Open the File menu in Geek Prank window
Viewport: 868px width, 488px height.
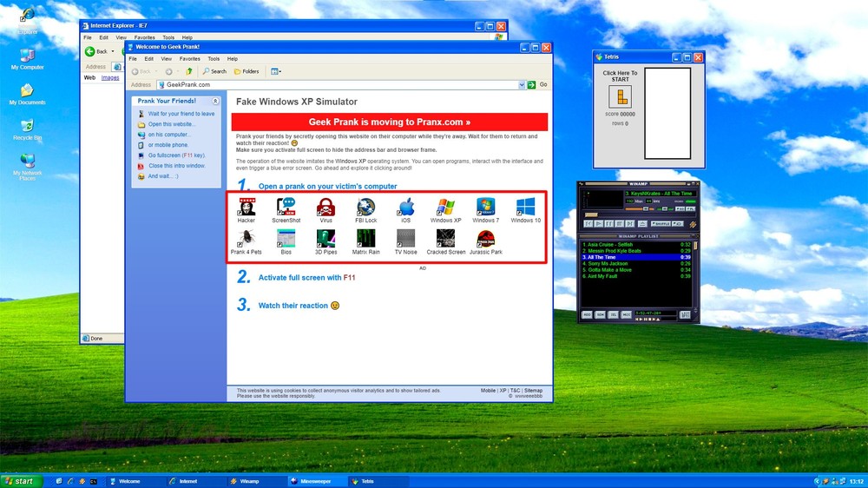pyautogui.click(x=133, y=59)
